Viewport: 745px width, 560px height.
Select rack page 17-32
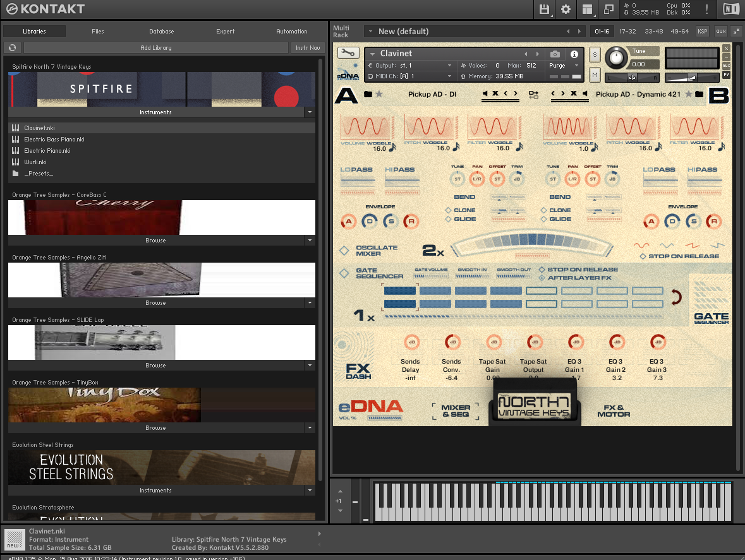pos(627,32)
